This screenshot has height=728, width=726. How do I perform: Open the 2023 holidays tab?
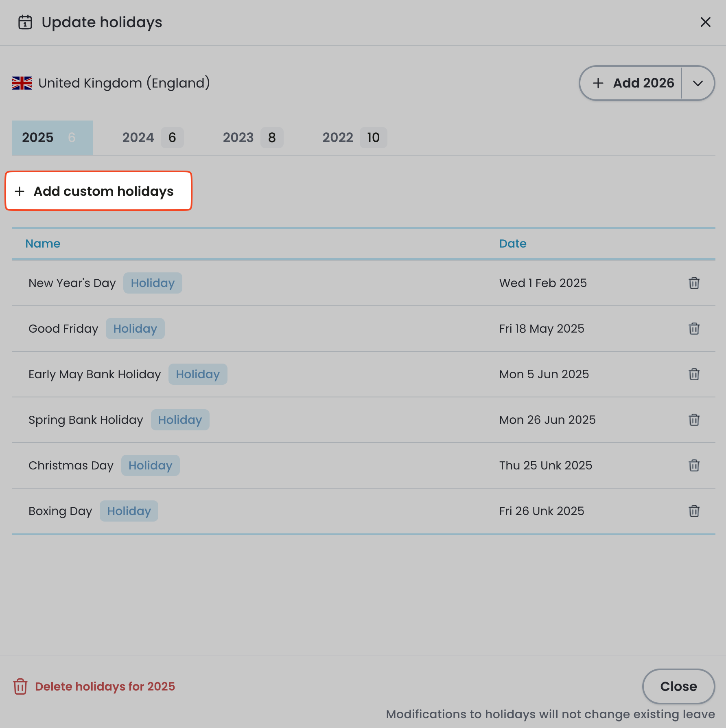tap(253, 138)
